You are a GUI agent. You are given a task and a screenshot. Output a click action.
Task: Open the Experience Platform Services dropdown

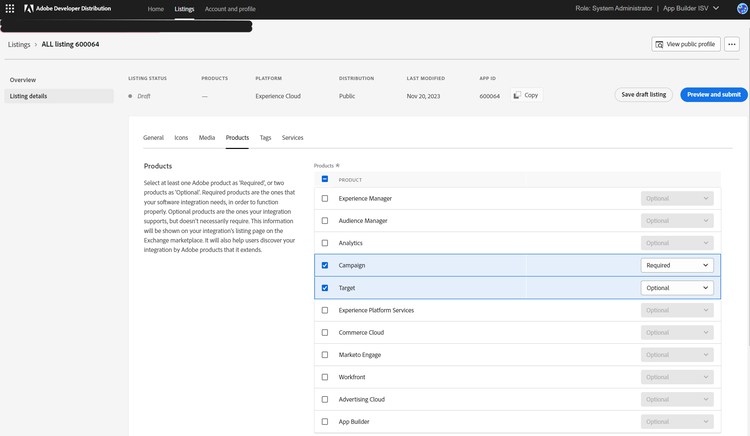pos(677,310)
